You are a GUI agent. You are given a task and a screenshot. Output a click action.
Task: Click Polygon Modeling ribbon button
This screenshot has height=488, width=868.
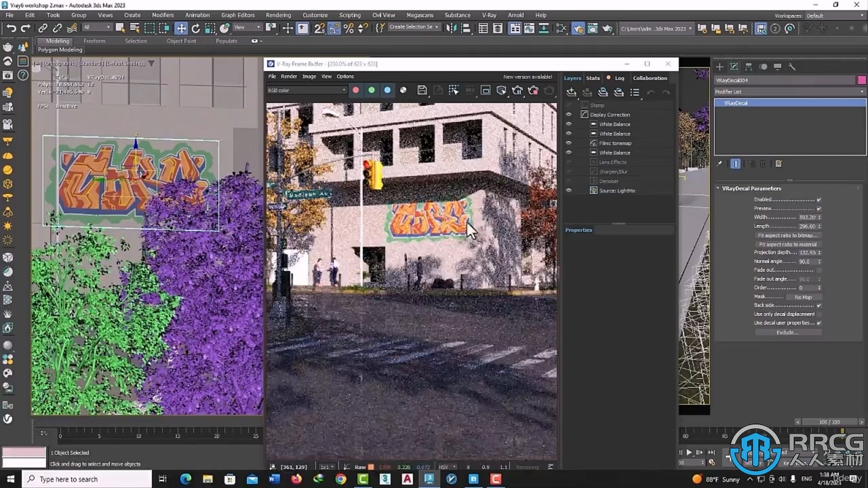60,49
